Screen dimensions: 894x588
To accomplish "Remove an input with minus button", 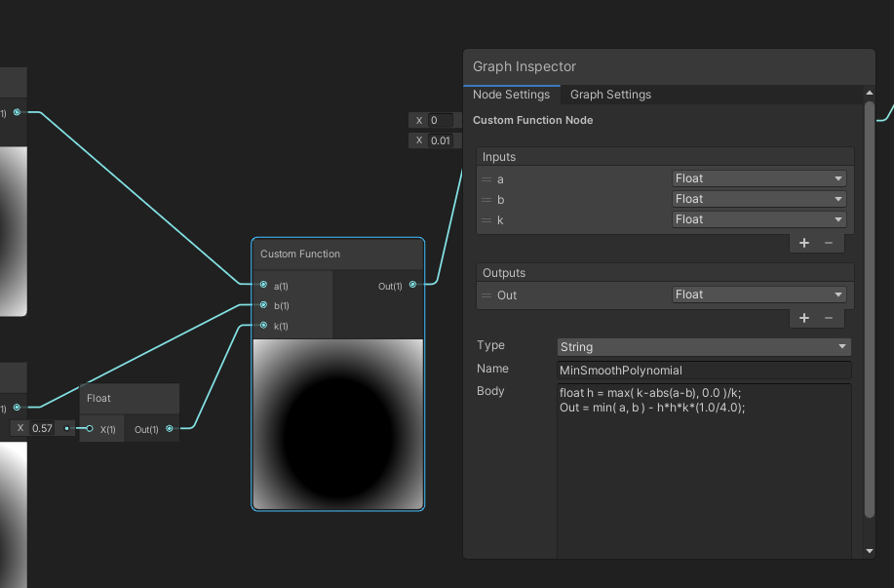I will point(829,243).
